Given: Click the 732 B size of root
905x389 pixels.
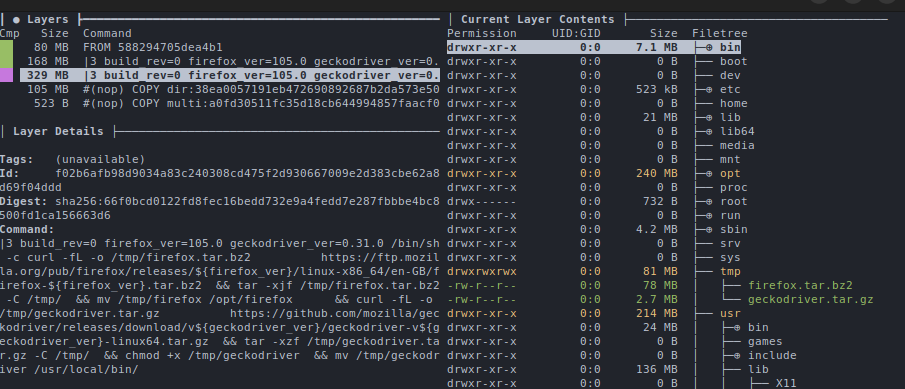Looking at the screenshot, I should (x=660, y=201).
